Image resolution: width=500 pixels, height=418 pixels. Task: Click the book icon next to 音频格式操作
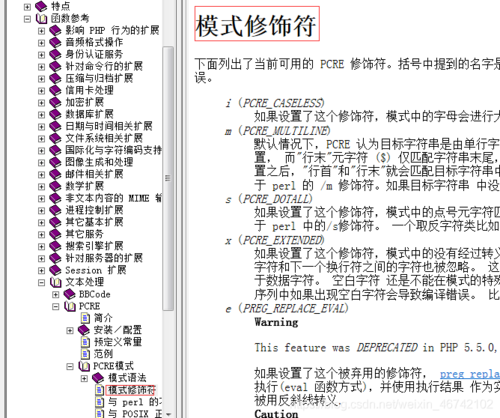55,42
